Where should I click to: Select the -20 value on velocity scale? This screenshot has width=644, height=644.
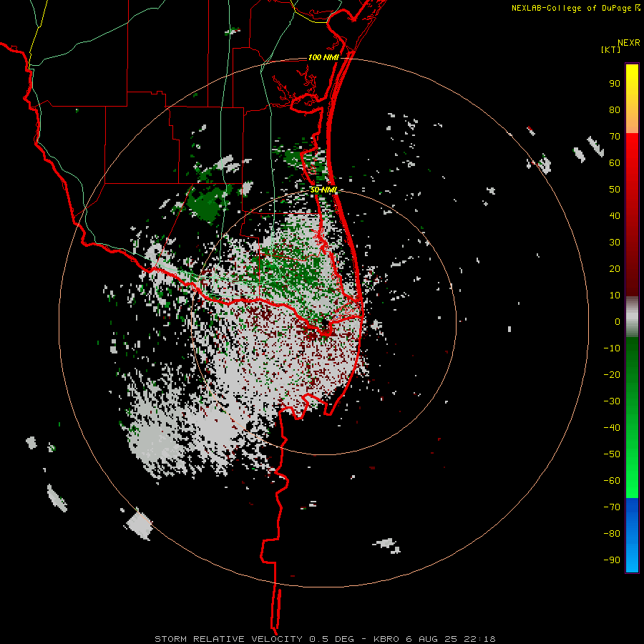612,375
